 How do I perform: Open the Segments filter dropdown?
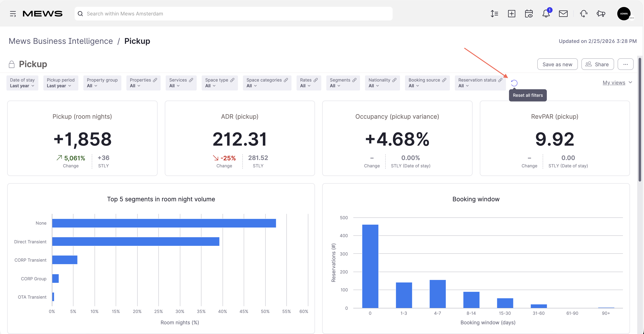[x=343, y=83]
